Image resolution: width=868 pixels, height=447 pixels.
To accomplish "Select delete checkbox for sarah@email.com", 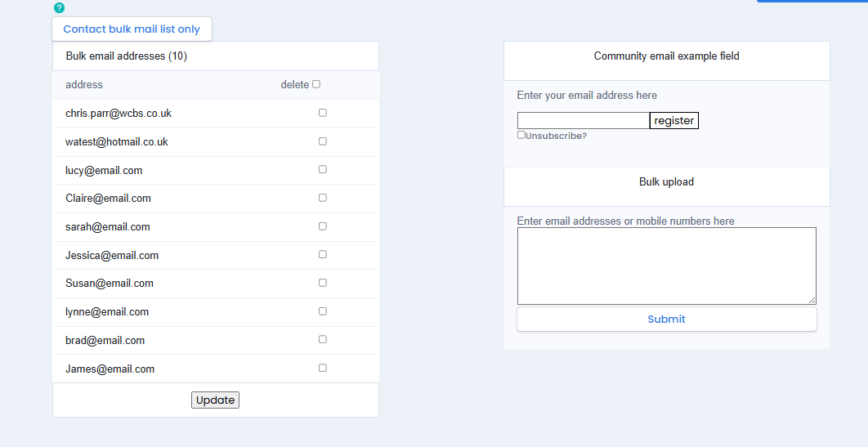I will pos(323,226).
